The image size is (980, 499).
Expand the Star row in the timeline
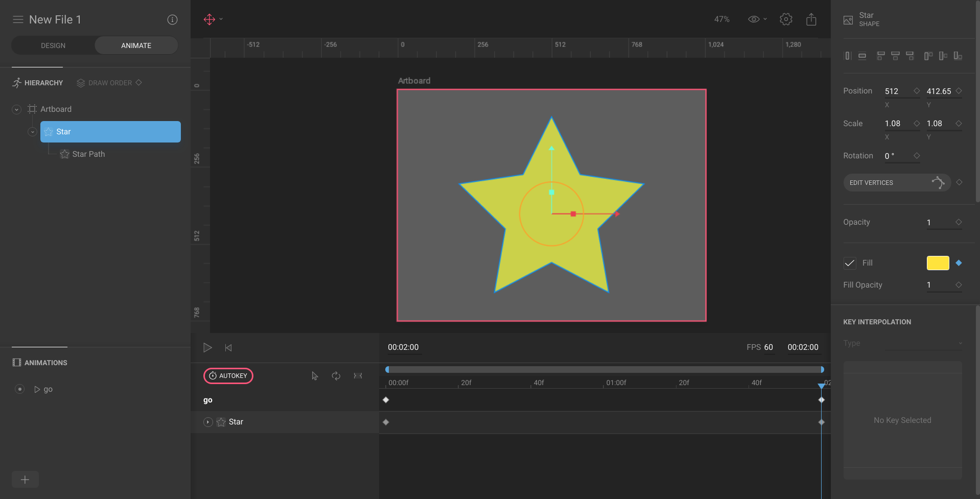[207, 422]
